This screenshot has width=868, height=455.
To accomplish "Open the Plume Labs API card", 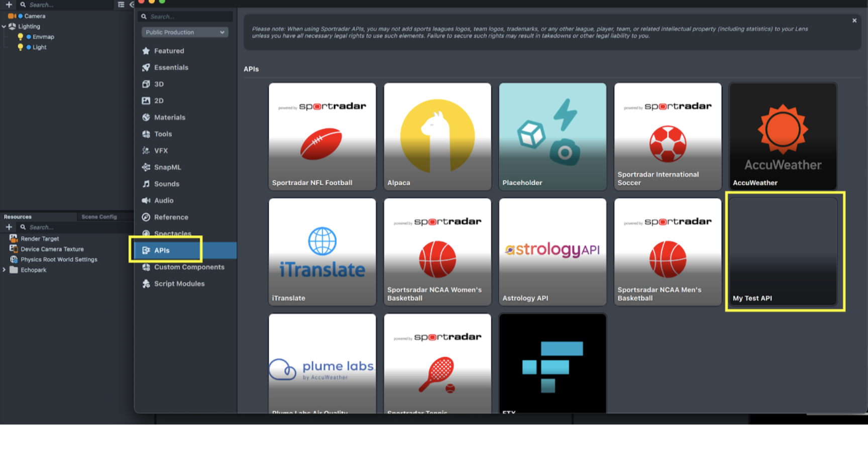I will (322, 364).
